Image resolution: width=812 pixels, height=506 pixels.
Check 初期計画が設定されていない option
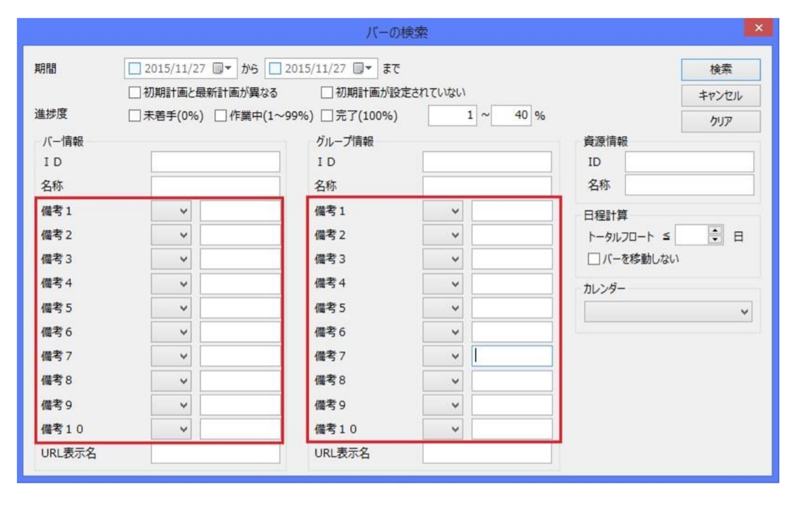(x=327, y=93)
